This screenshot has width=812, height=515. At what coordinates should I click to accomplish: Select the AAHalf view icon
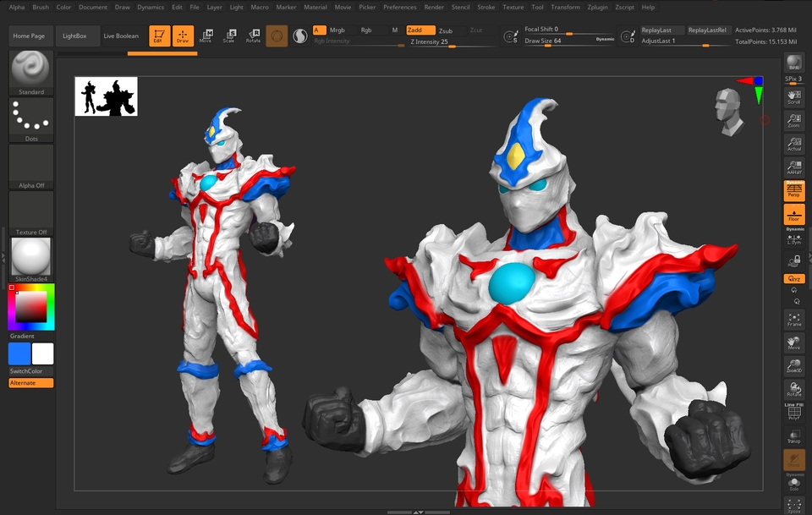pyautogui.click(x=793, y=168)
